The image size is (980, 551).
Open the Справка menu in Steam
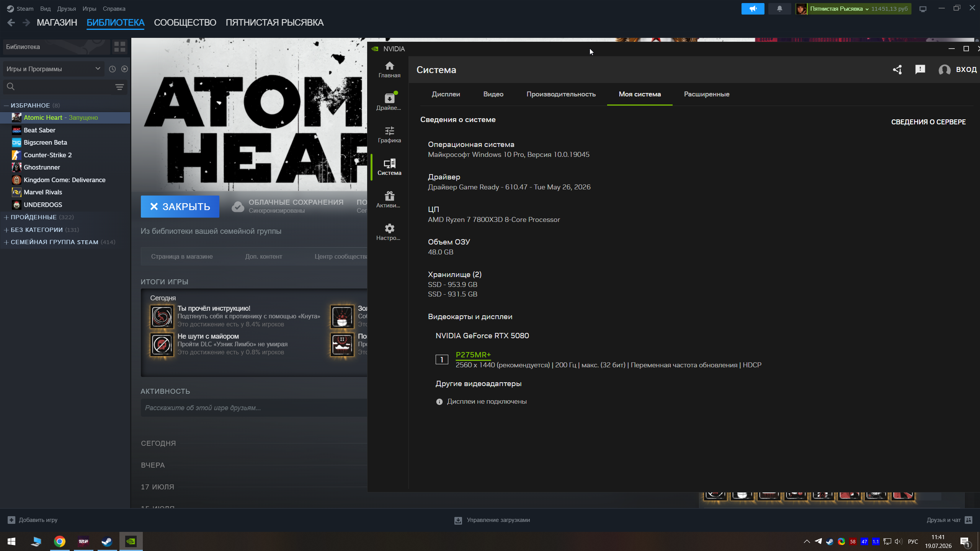coord(114,9)
